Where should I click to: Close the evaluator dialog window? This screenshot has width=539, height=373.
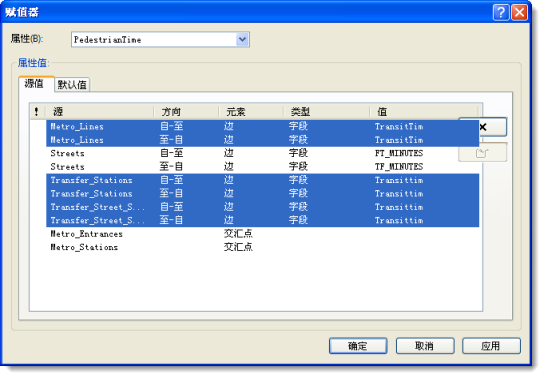(519, 12)
